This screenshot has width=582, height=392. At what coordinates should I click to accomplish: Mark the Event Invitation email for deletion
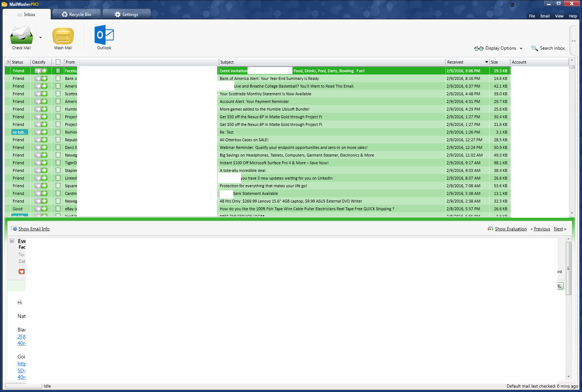(x=58, y=70)
